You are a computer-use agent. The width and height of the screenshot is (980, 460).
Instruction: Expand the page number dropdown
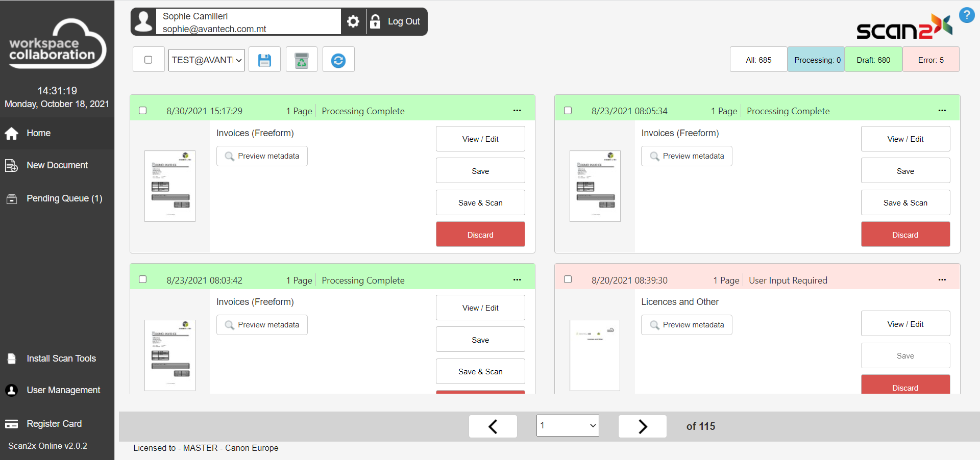coord(568,426)
